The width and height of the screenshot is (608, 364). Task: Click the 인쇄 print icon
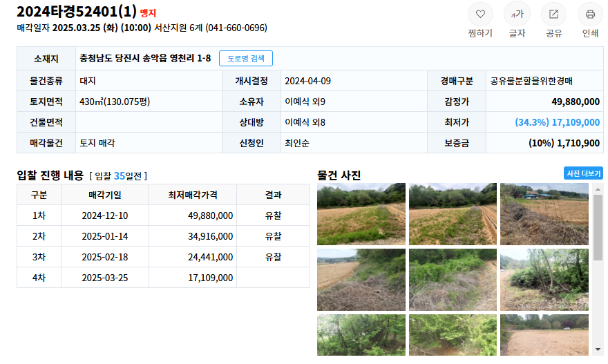590,15
